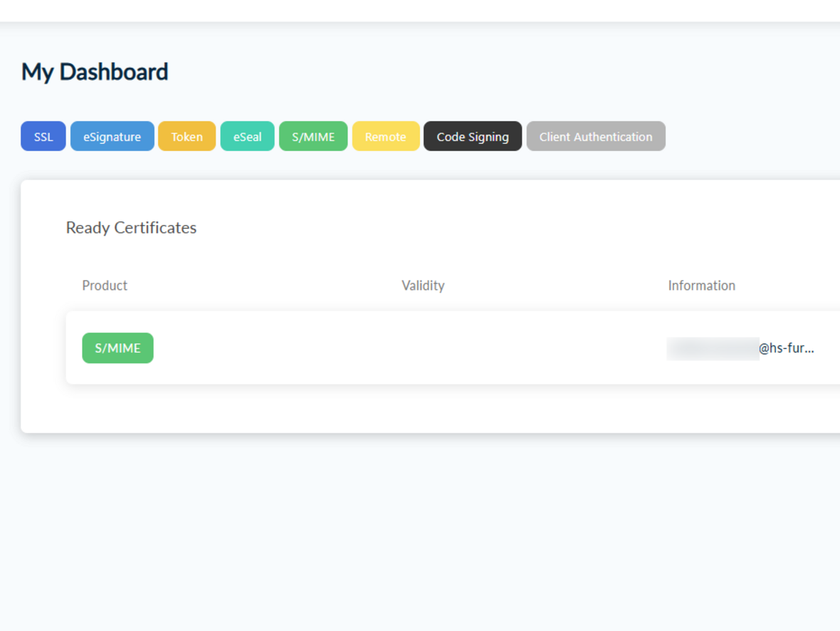Screen dimensions: 840x631
Task: Click the My Dashboard page heading
Action: click(x=95, y=72)
